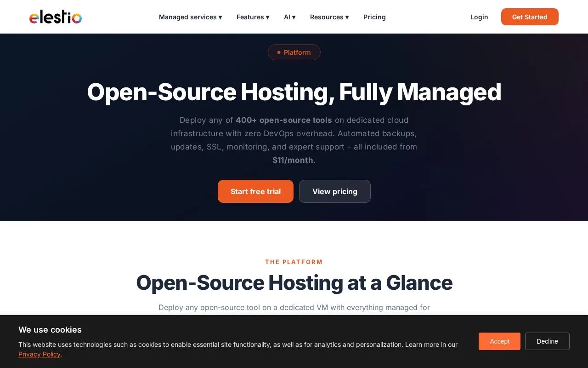Image resolution: width=588 pixels, height=368 pixels.
Task: Go to the Pricing page
Action: tap(374, 17)
